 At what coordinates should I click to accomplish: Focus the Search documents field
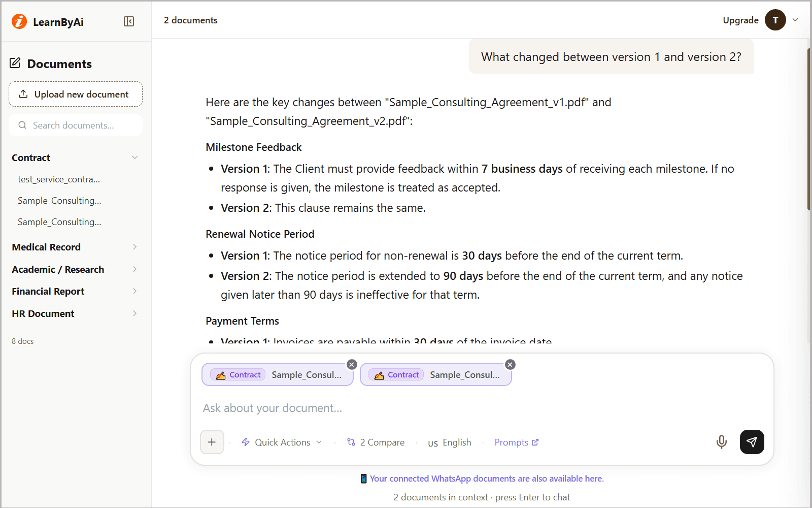coord(76,125)
